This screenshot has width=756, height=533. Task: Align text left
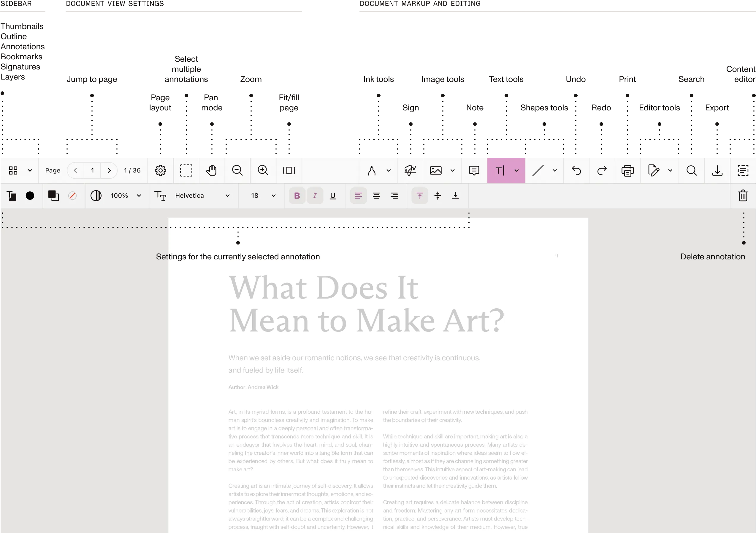click(x=359, y=196)
